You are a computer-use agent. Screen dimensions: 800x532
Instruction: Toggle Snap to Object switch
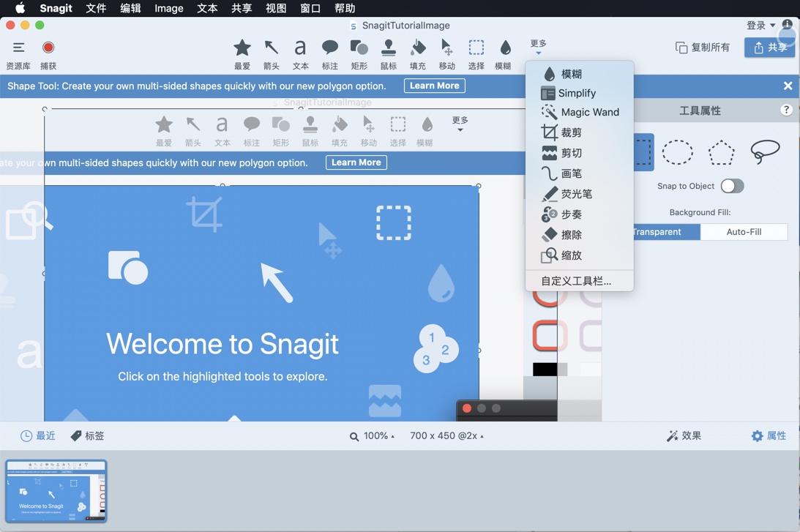[732, 186]
